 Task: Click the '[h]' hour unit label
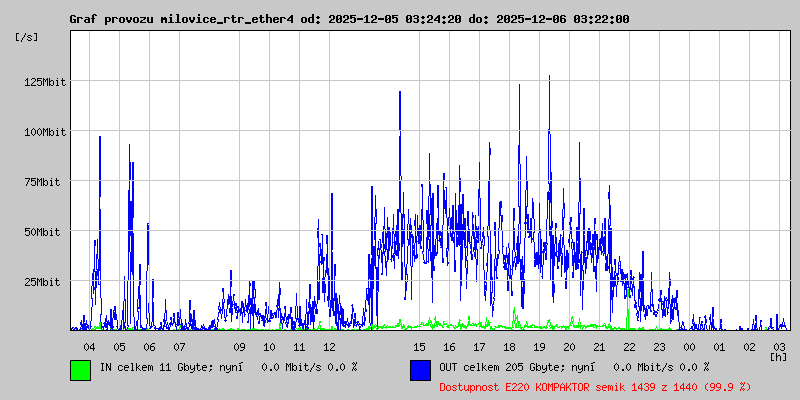coord(779,356)
